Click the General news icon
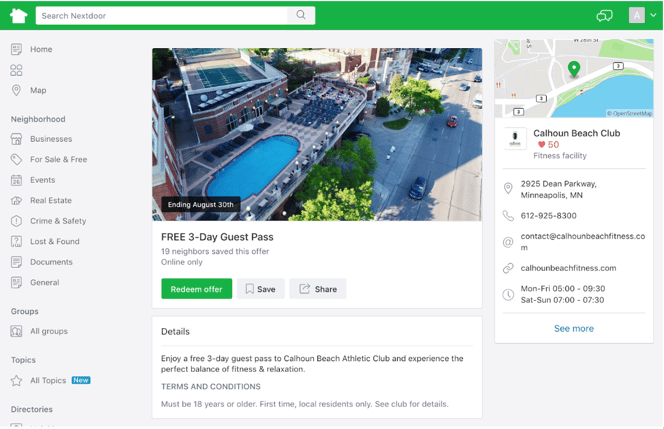 16,282
